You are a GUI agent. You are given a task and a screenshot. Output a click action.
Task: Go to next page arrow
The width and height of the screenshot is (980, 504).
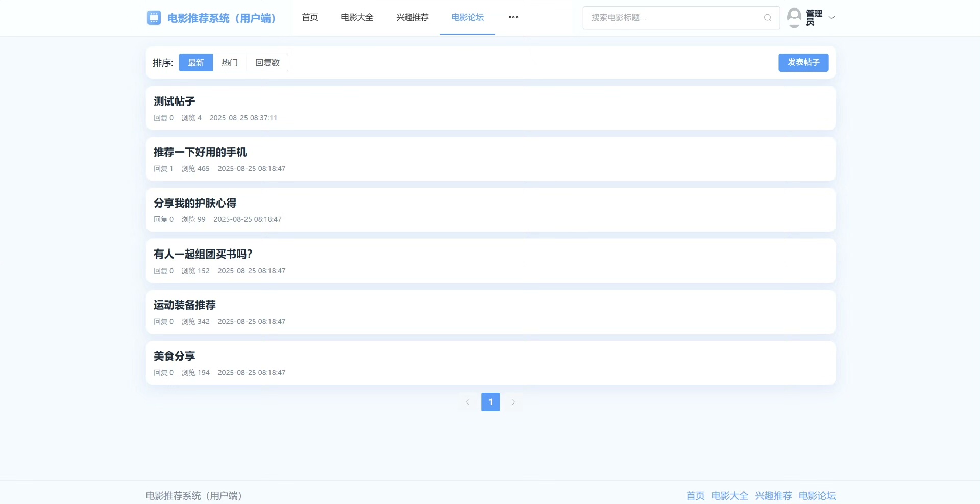pos(513,402)
